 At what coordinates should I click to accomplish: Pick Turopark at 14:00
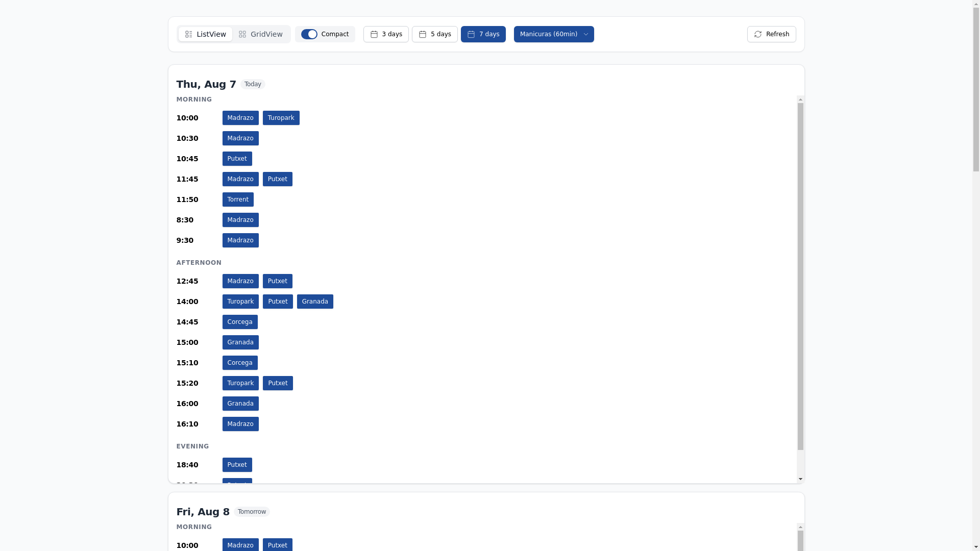pos(240,302)
